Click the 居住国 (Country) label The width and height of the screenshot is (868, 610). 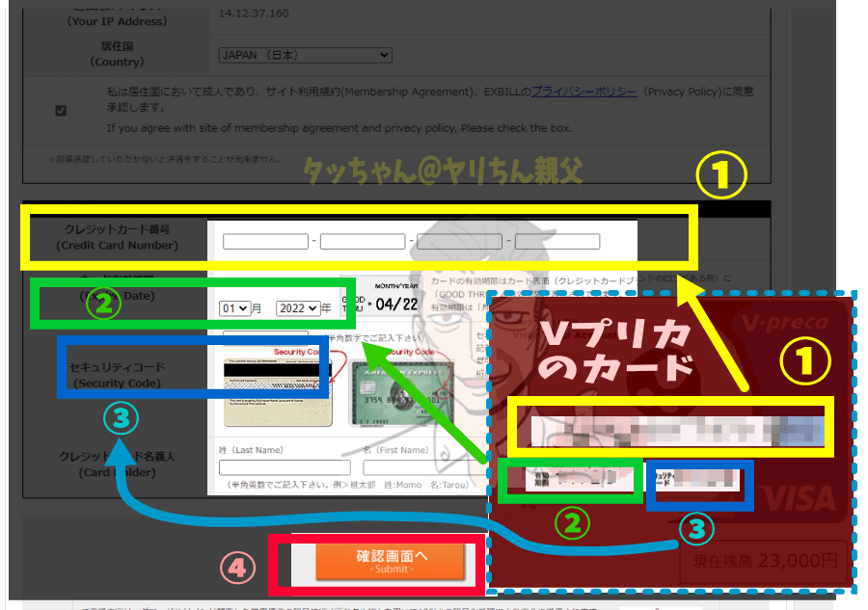tap(117, 54)
